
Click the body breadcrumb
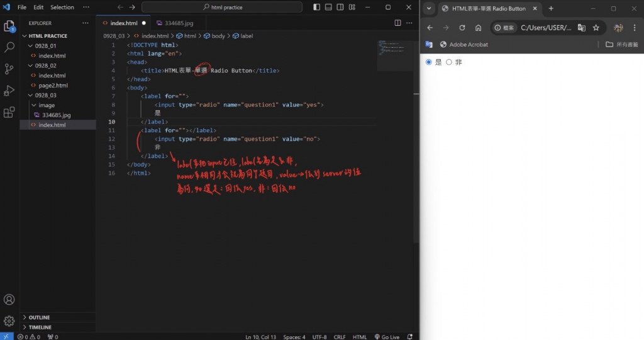214,36
